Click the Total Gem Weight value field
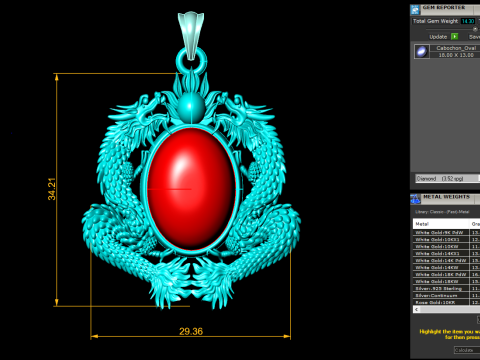The image size is (480, 360). (x=468, y=21)
